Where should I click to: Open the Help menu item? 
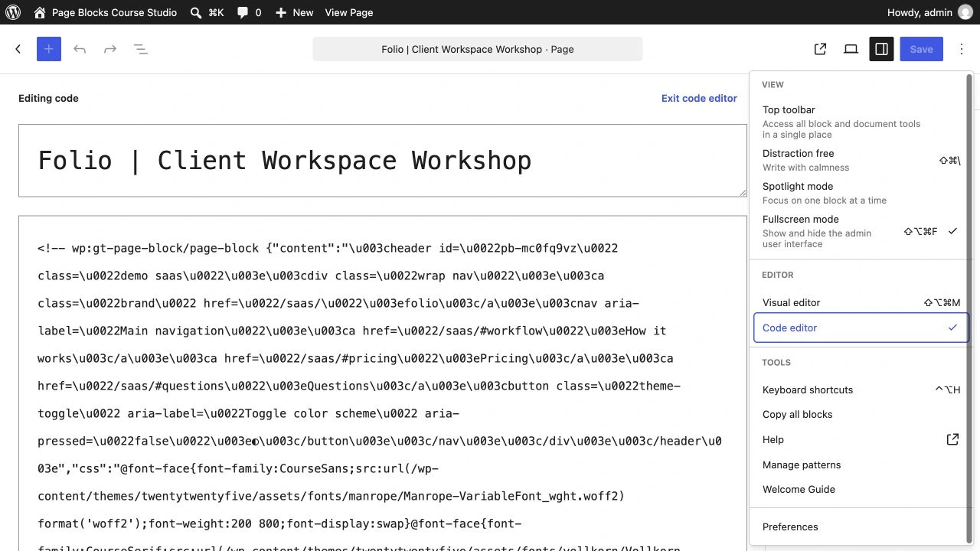[x=861, y=439]
